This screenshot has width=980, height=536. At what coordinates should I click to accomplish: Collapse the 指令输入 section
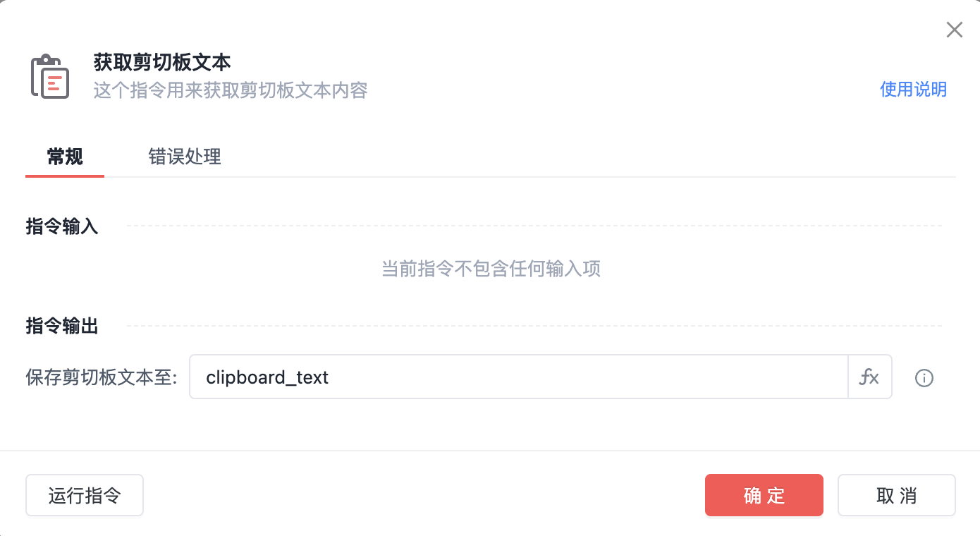(62, 226)
